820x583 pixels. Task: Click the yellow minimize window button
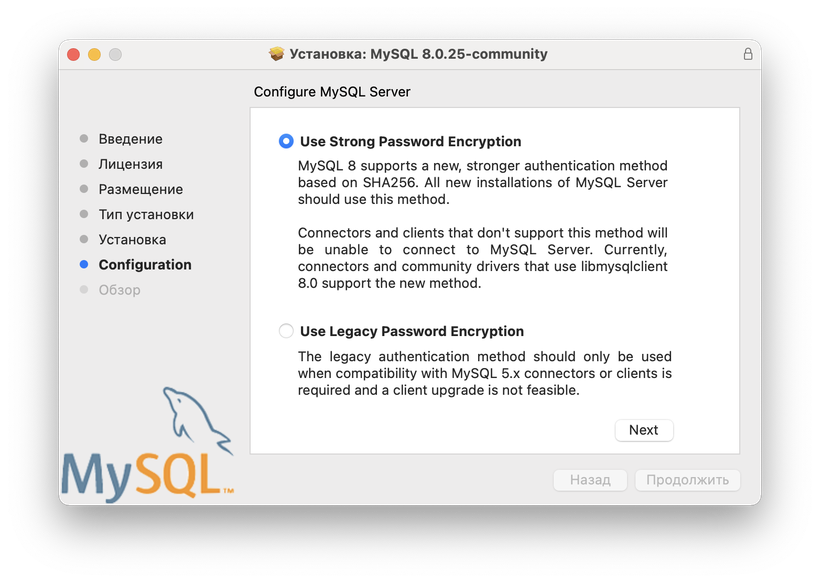pos(94,54)
